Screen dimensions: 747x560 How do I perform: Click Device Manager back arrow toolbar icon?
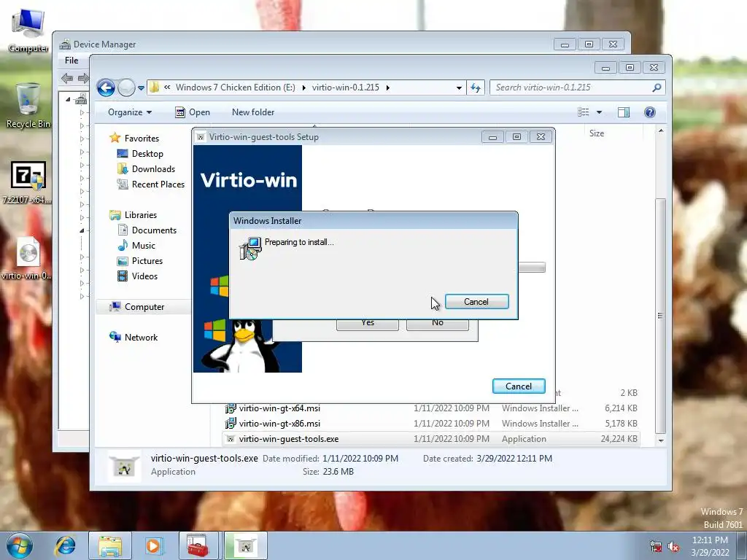coord(67,78)
